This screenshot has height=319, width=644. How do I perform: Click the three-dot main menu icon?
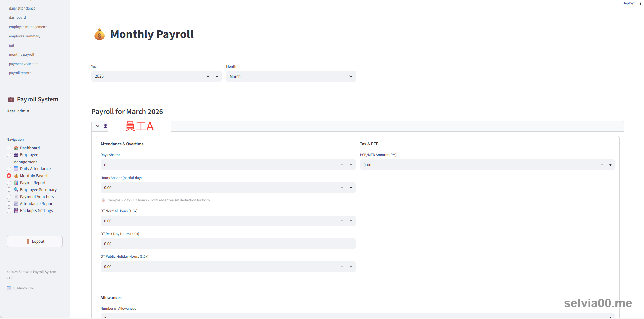[x=641, y=3]
